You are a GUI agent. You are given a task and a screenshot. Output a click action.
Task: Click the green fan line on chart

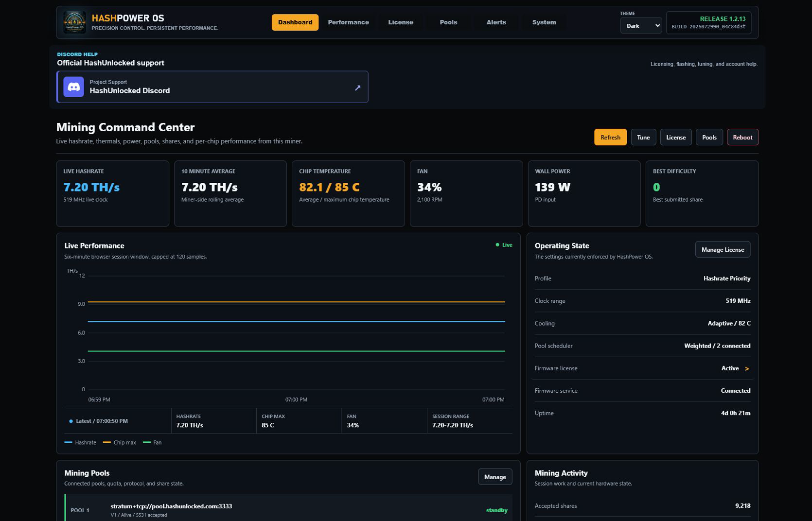pos(296,351)
